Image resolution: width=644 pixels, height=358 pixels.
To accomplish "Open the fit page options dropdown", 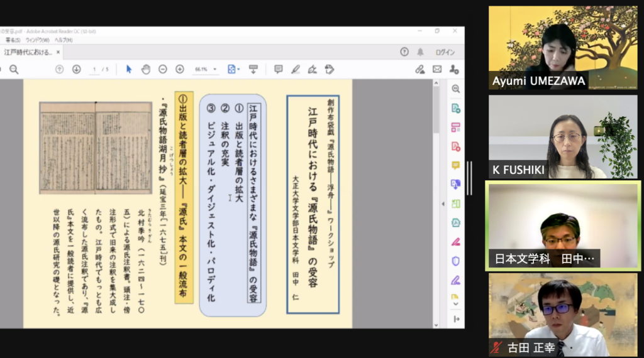I will click(234, 69).
